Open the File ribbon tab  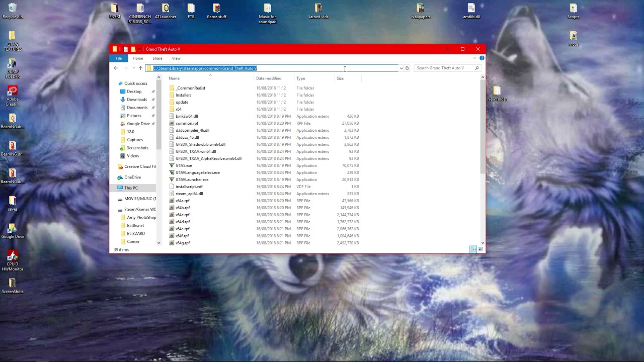[119, 58]
